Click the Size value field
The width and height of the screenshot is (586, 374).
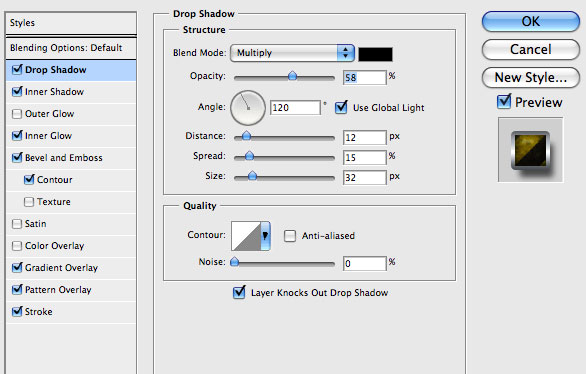point(364,177)
